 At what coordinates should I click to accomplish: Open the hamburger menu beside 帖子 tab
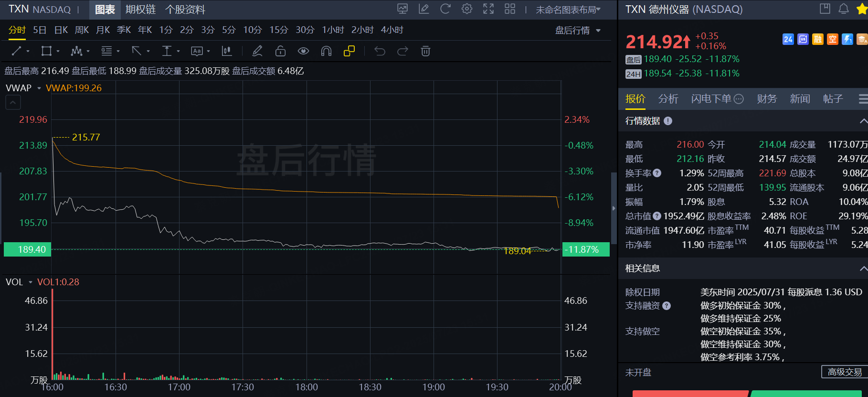click(863, 99)
